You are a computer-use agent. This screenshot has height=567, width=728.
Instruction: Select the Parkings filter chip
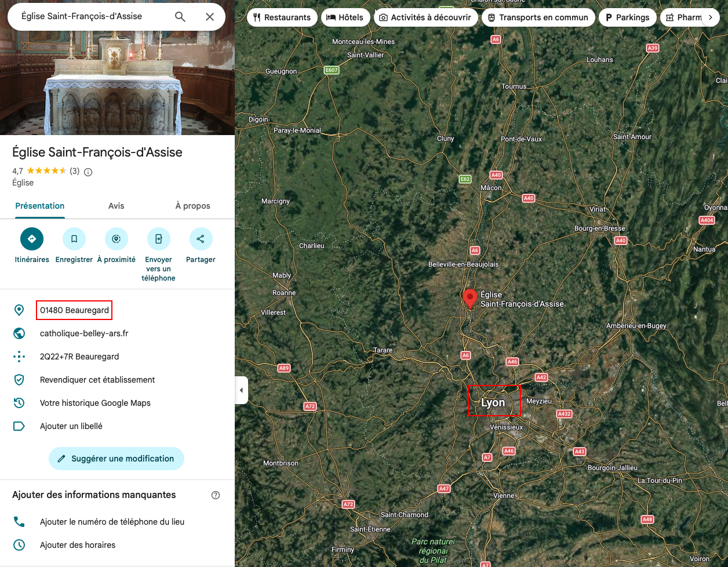[628, 17]
